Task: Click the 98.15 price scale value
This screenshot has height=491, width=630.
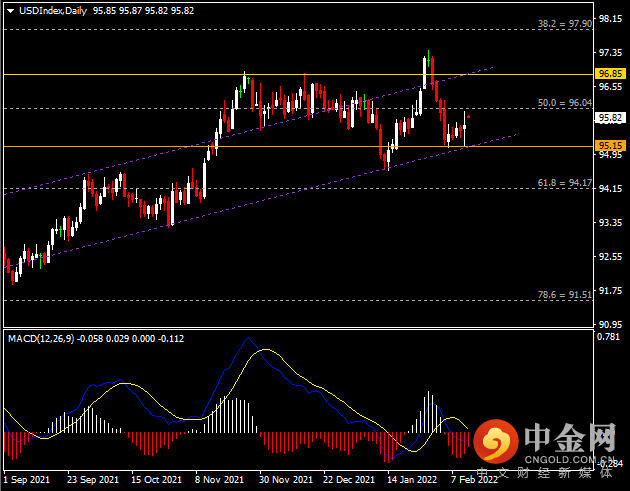Action: point(610,19)
